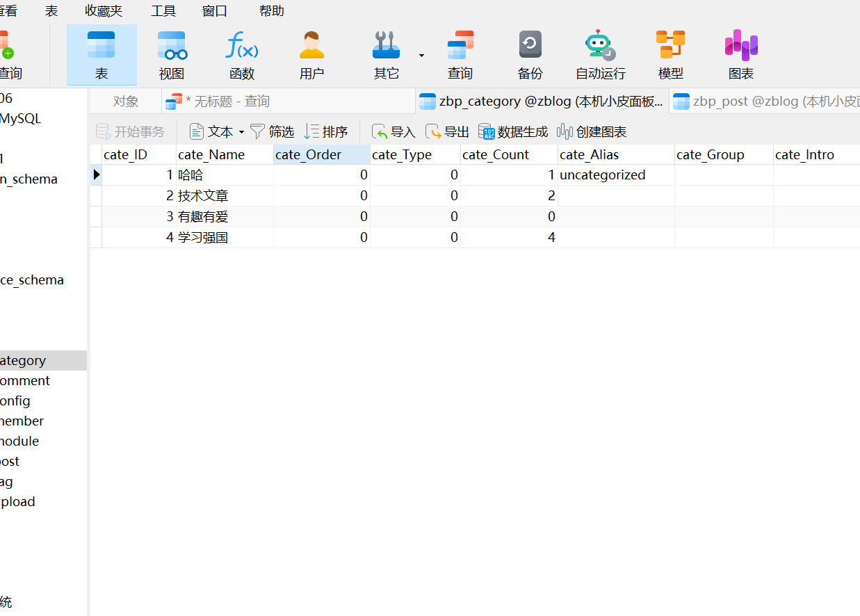Viewport: 860px width, 616px height.
Task: Open the 查询 (Query) toolbar icon beside 备份
Action: 460,55
